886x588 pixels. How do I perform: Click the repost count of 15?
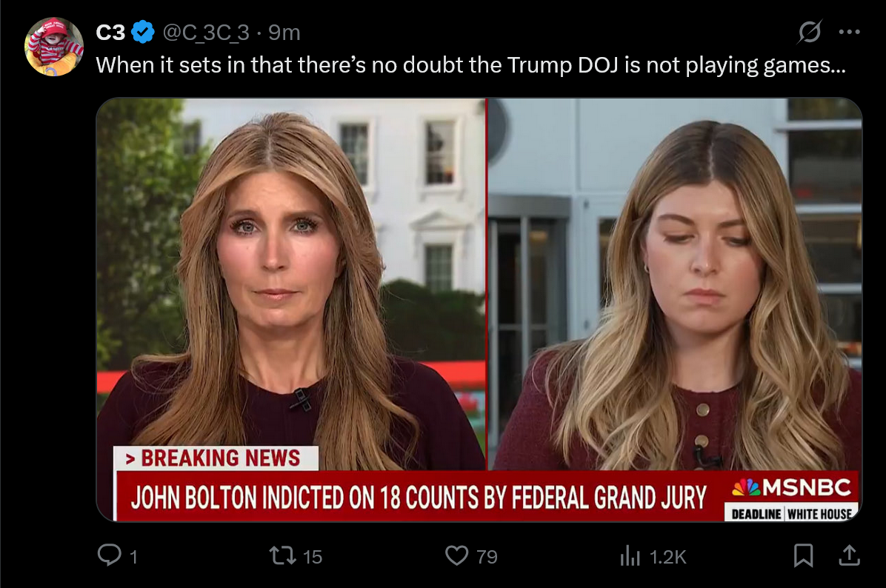pyautogui.click(x=313, y=557)
